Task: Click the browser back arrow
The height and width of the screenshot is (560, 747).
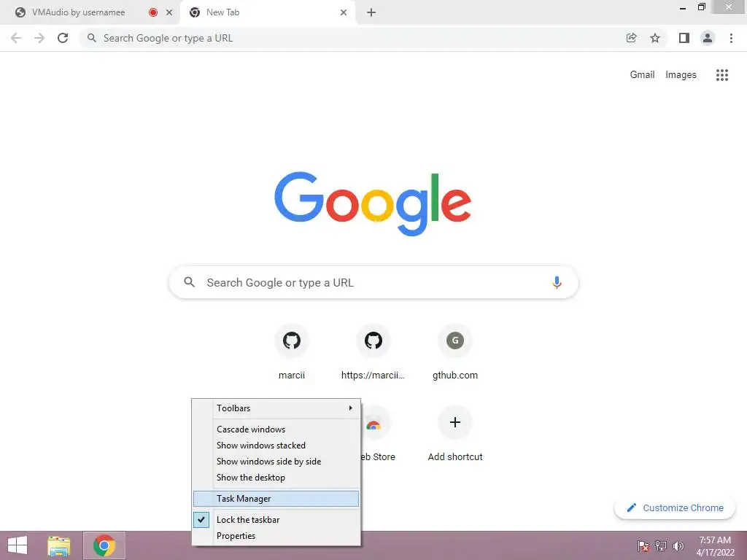Action: tap(16, 38)
